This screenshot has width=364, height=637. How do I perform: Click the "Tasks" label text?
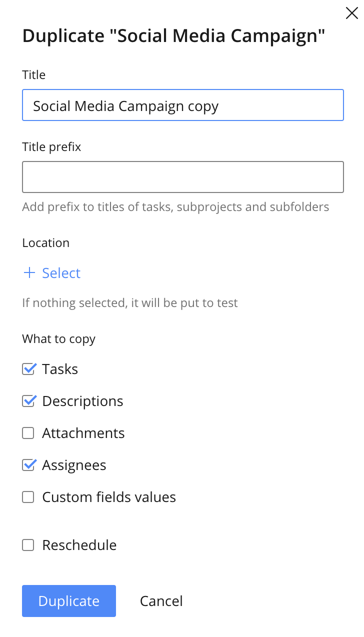point(60,369)
